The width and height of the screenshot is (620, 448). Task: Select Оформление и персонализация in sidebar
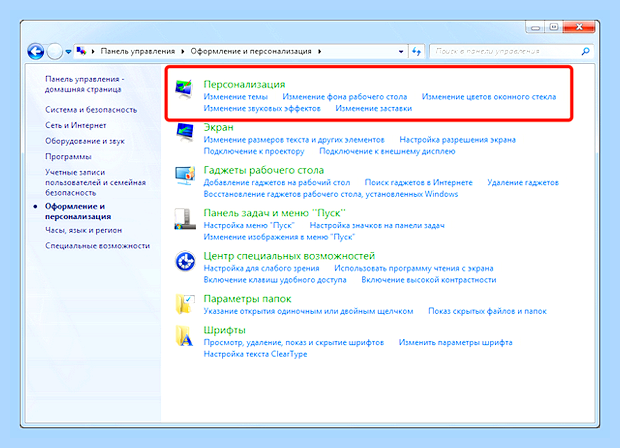[78, 212]
